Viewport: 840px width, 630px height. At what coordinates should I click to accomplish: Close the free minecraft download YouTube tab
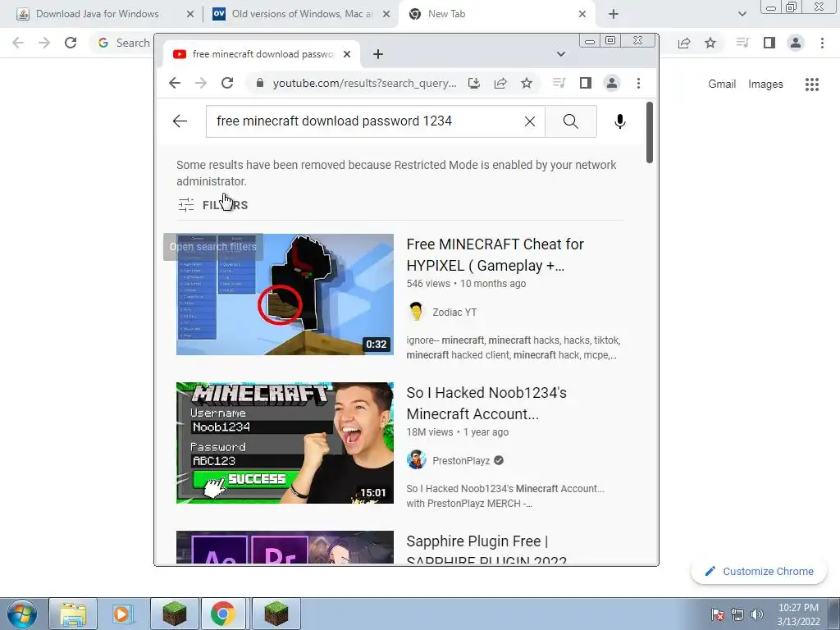347,54
